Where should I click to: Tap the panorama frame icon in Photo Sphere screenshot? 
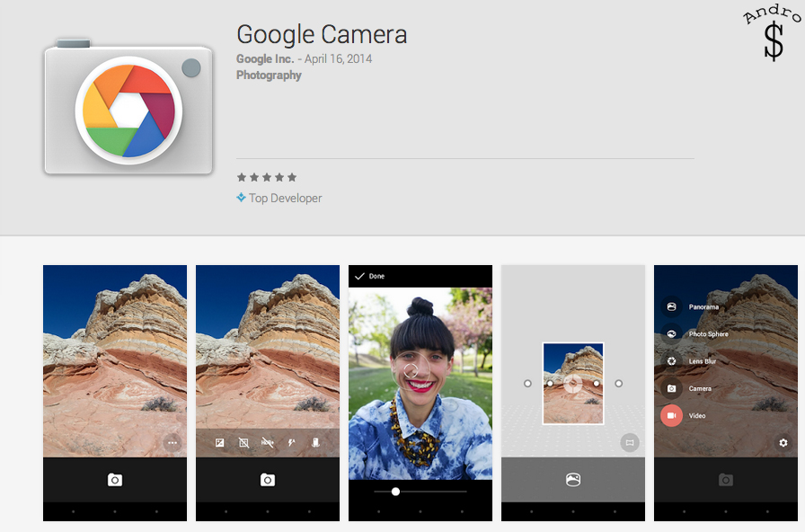click(x=630, y=442)
